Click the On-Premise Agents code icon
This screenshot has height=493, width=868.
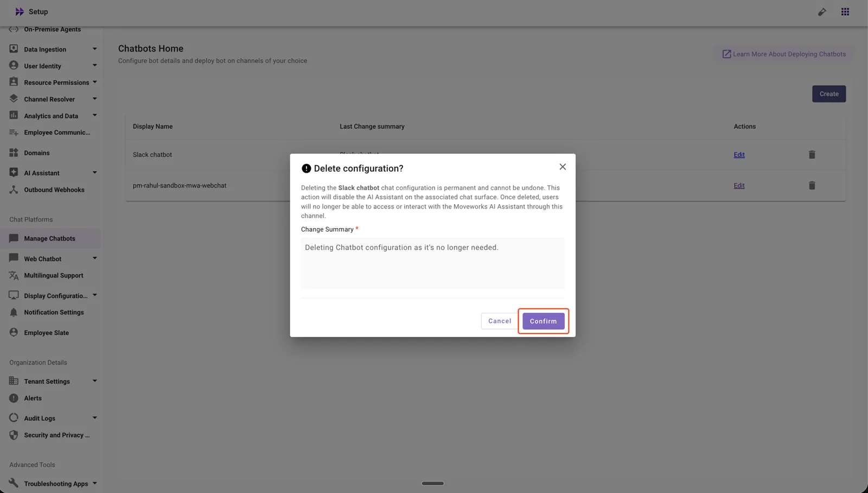click(14, 29)
